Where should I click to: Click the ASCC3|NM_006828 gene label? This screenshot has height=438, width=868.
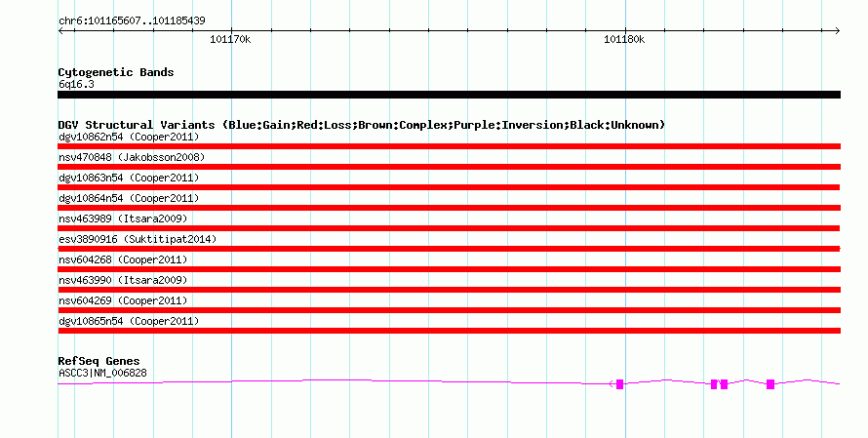click(102, 374)
